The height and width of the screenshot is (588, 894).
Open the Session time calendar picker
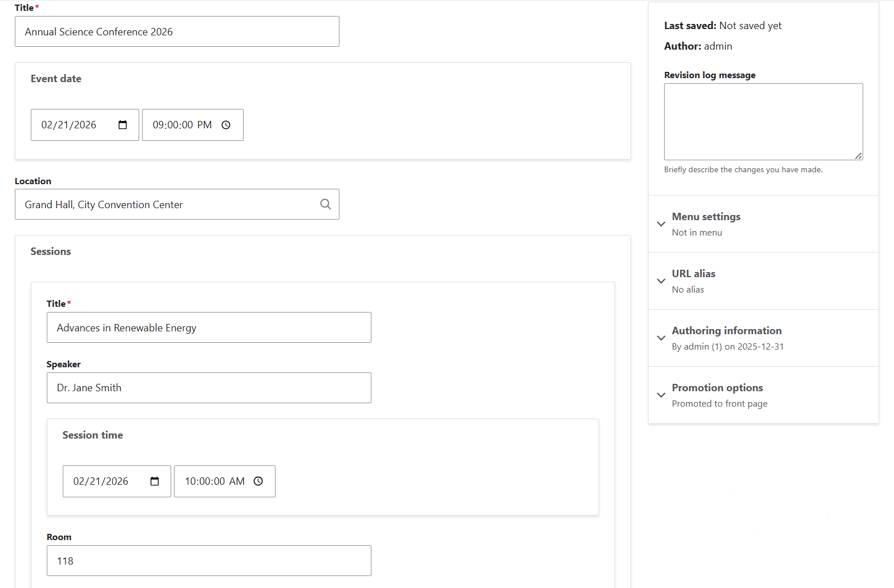(155, 481)
